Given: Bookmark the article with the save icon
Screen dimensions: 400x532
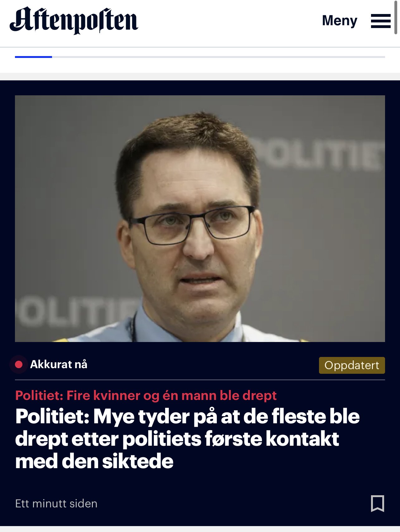Looking at the screenshot, I should pos(378,503).
